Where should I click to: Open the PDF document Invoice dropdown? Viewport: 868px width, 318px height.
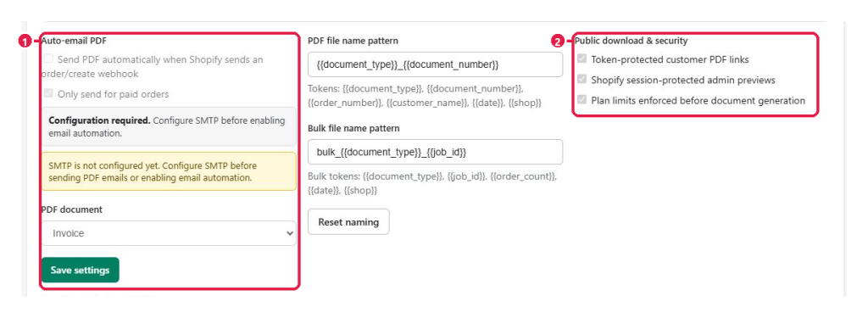click(169, 233)
